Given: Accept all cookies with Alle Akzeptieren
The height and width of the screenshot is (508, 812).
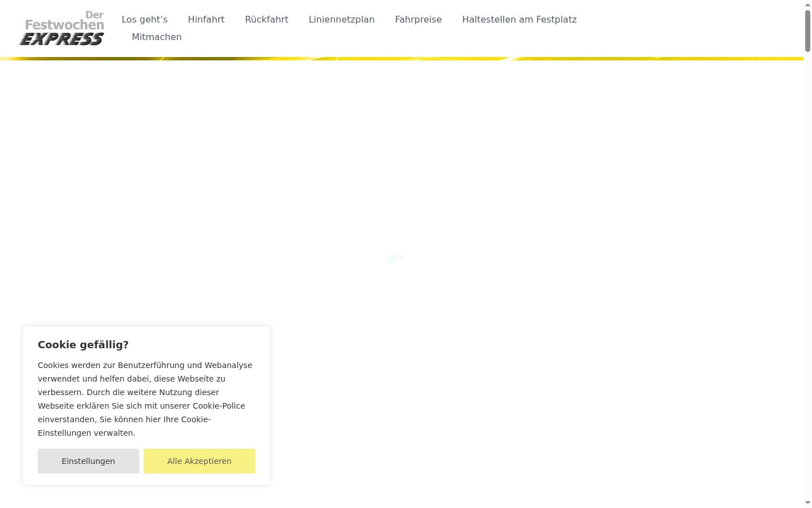Looking at the screenshot, I should (200, 461).
